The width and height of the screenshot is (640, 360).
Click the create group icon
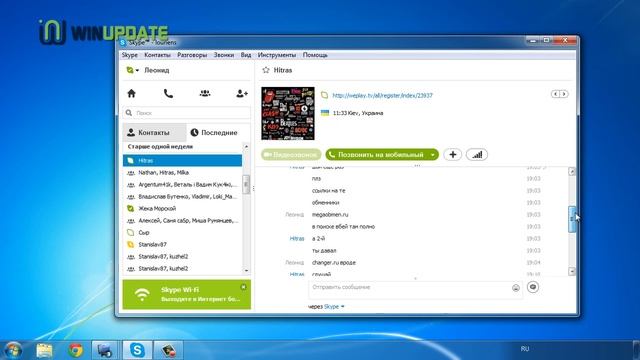[205, 93]
